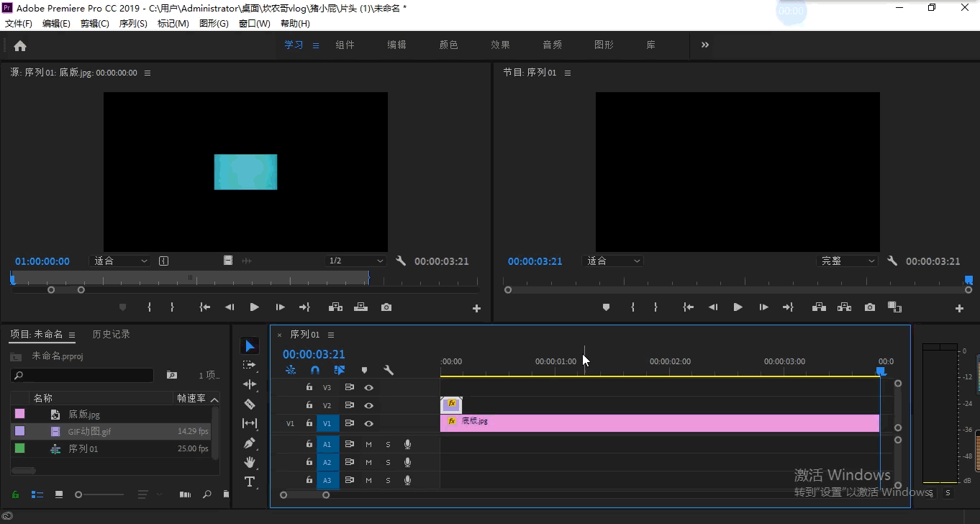Screen dimensions: 980x524
Task: Switch to 效果 workspace tab
Action: point(501,45)
